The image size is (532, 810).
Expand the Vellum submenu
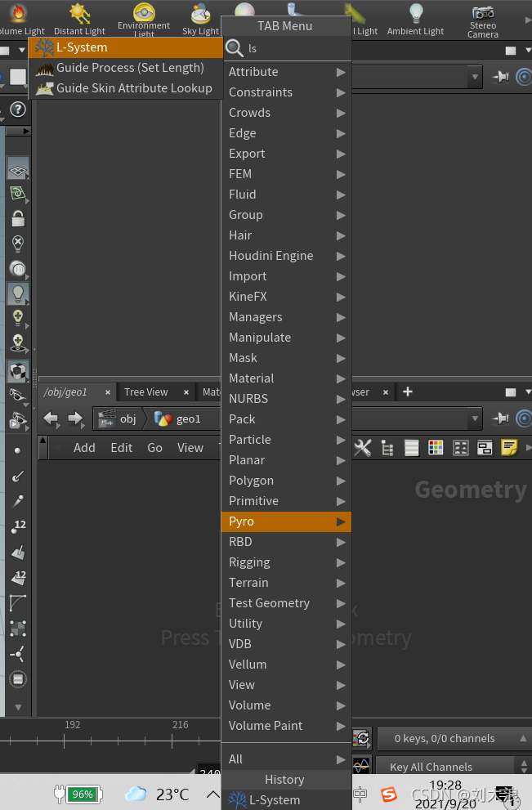click(x=286, y=665)
